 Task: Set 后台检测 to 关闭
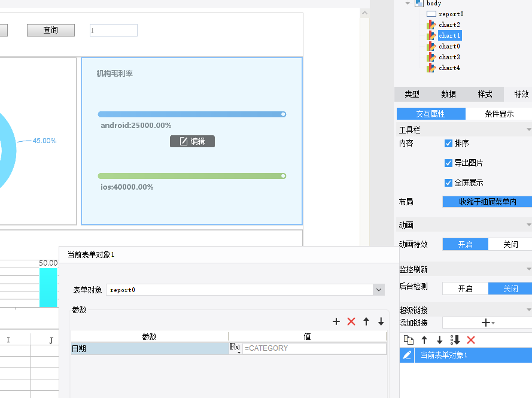point(510,288)
